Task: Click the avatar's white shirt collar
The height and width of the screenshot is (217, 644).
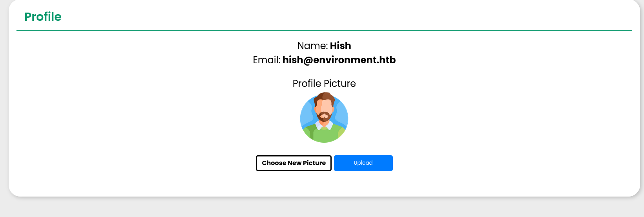Action: [x=318, y=125]
